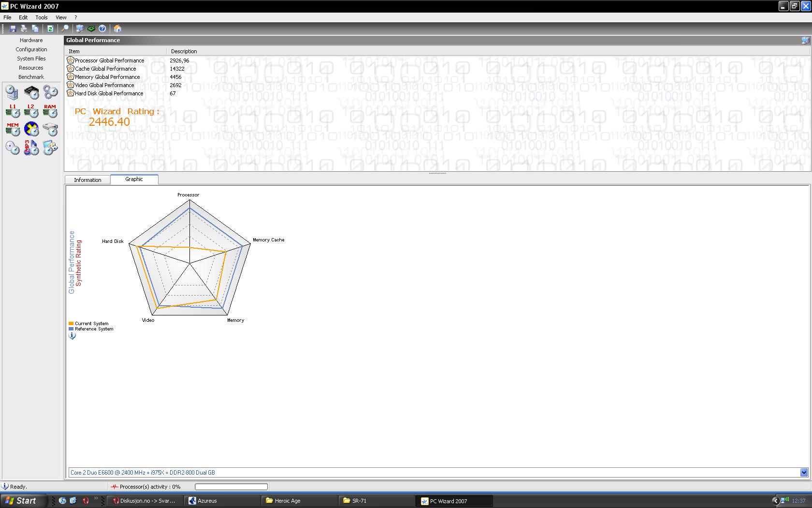Run the image/paint palette benchmark icon
812x508 pixels.
50,148
